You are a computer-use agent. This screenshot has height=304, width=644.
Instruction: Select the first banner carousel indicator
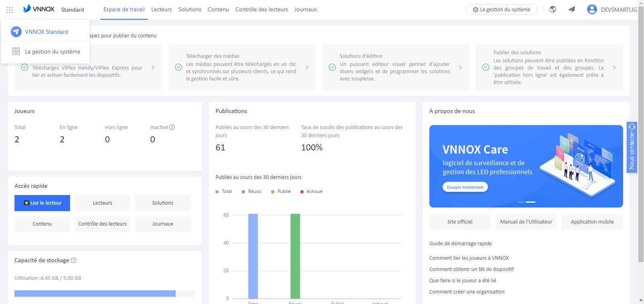pyautogui.click(x=521, y=202)
